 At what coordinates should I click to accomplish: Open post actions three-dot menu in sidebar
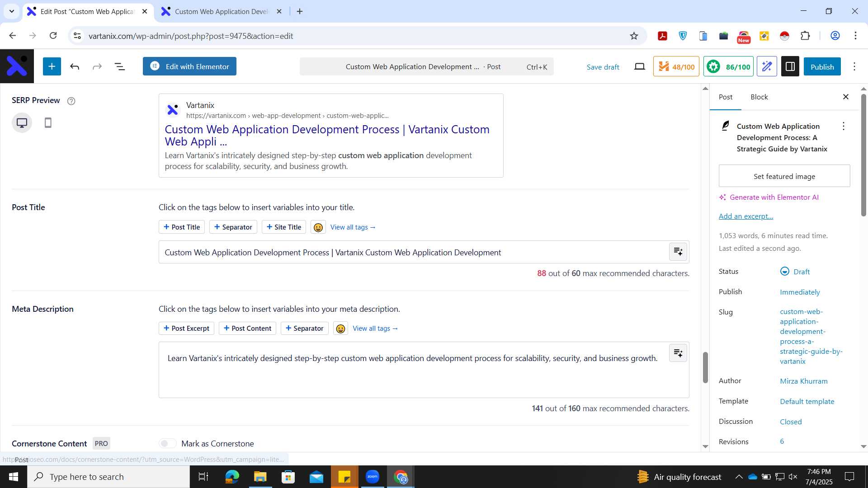click(843, 126)
